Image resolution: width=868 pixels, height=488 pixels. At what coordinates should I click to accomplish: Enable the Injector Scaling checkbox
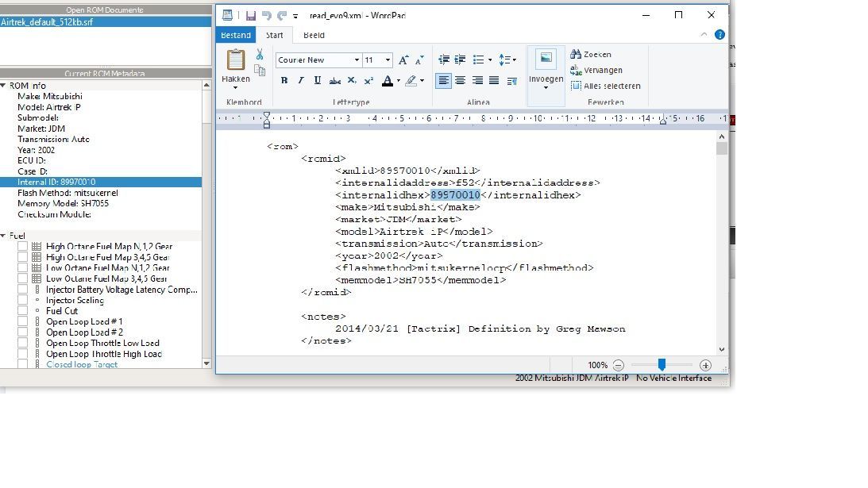[23, 301]
